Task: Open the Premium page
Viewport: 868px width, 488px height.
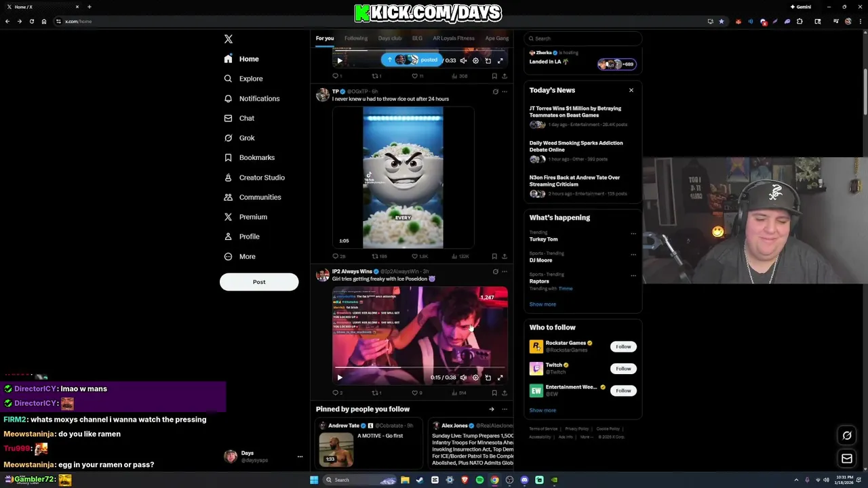Action: [245, 217]
